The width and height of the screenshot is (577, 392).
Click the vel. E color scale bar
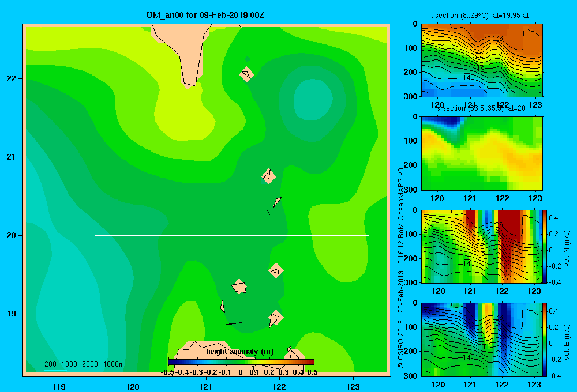[x=545, y=339]
